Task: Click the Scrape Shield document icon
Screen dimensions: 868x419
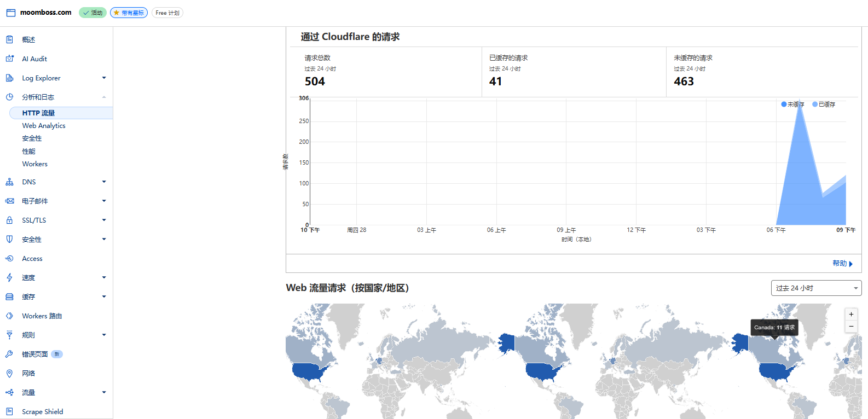Action: [9, 411]
